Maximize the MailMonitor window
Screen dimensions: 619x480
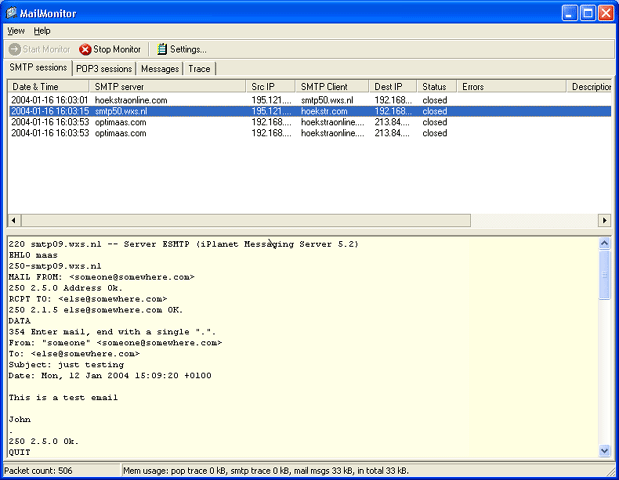click(x=588, y=13)
